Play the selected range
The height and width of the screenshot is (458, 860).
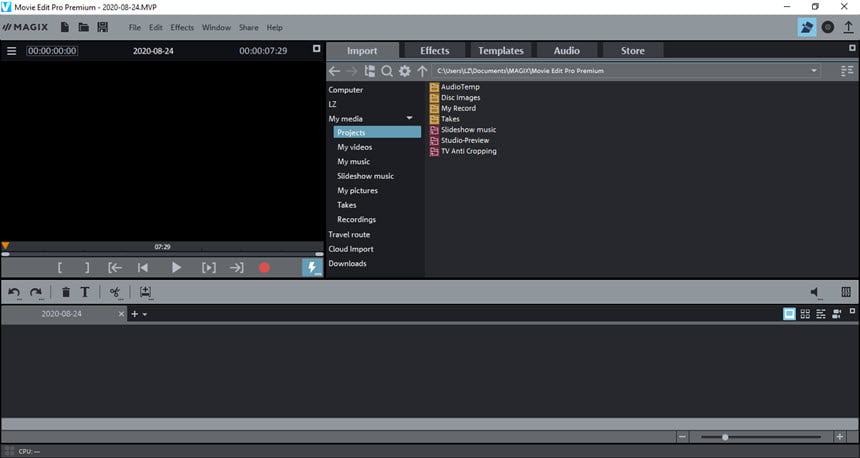[208, 268]
